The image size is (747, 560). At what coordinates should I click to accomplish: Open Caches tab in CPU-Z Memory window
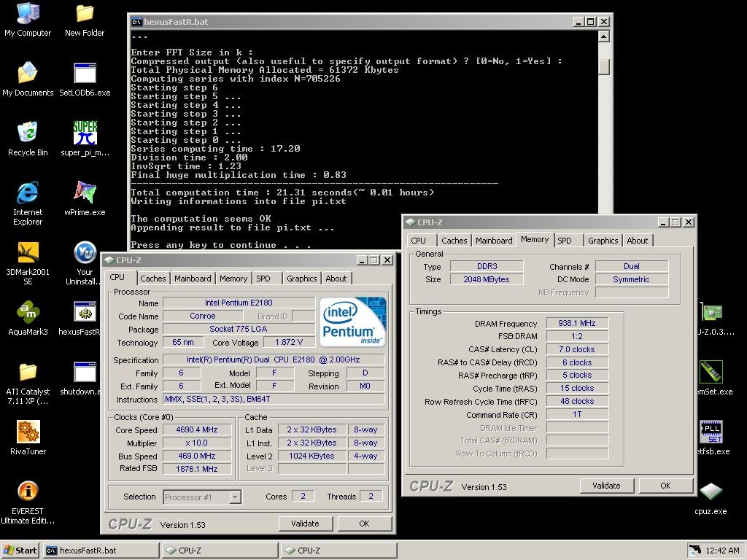454,241
